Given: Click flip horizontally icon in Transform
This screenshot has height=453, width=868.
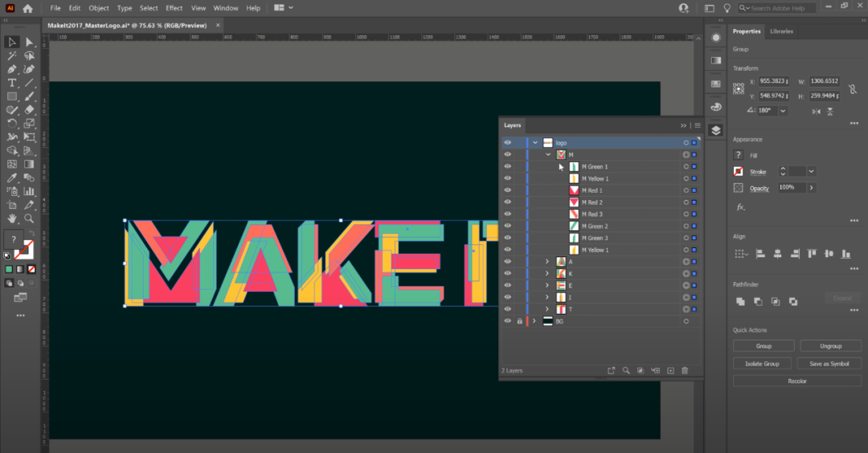Looking at the screenshot, I should pos(816,110).
